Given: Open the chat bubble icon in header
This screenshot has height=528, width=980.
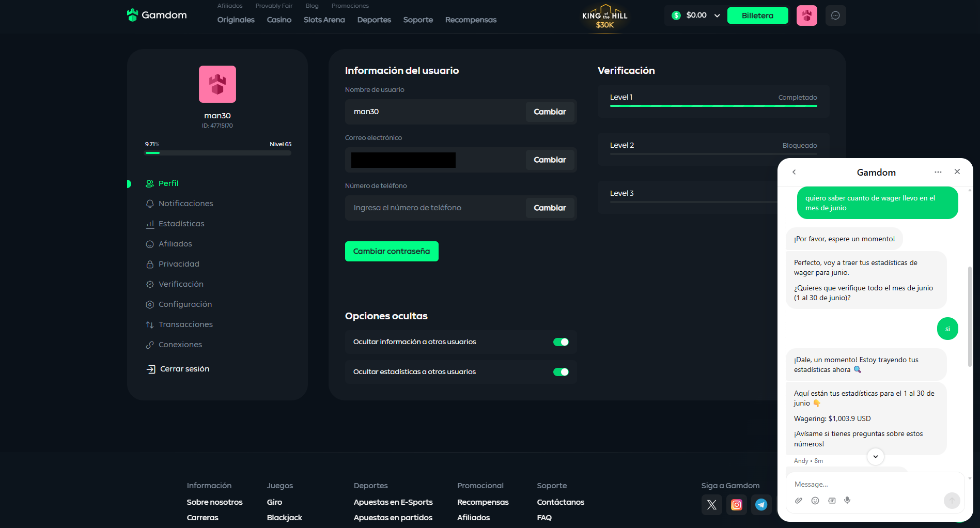Looking at the screenshot, I should tap(835, 15).
